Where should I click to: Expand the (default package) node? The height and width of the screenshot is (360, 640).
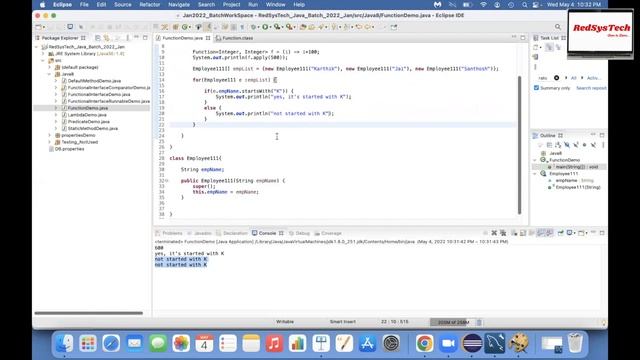pos(50,67)
